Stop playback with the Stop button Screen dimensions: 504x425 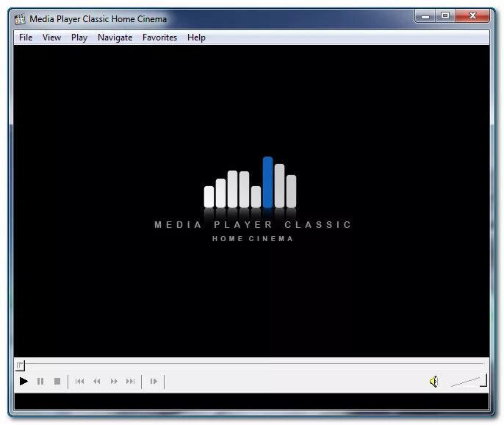click(x=57, y=381)
